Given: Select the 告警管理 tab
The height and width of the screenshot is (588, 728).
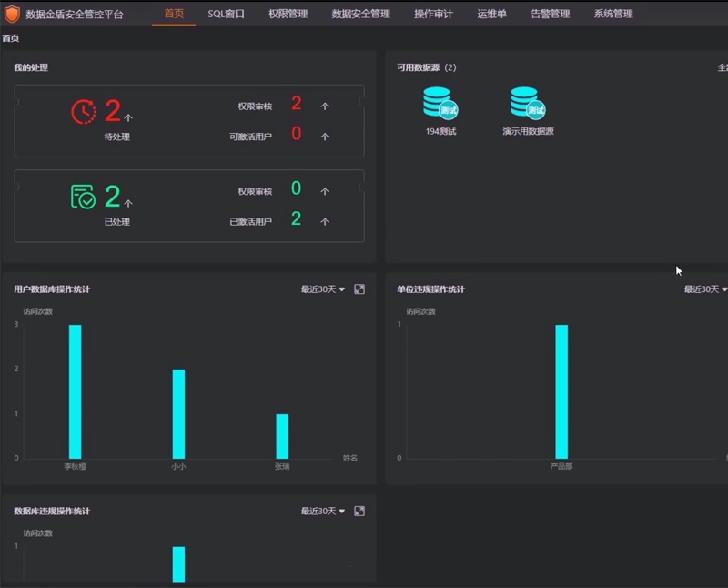Looking at the screenshot, I should (x=550, y=14).
